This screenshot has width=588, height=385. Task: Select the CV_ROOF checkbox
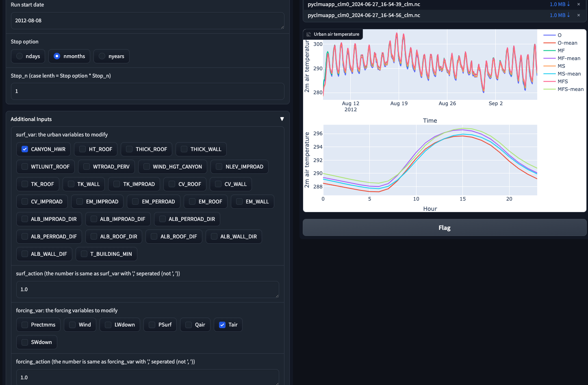click(172, 184)
